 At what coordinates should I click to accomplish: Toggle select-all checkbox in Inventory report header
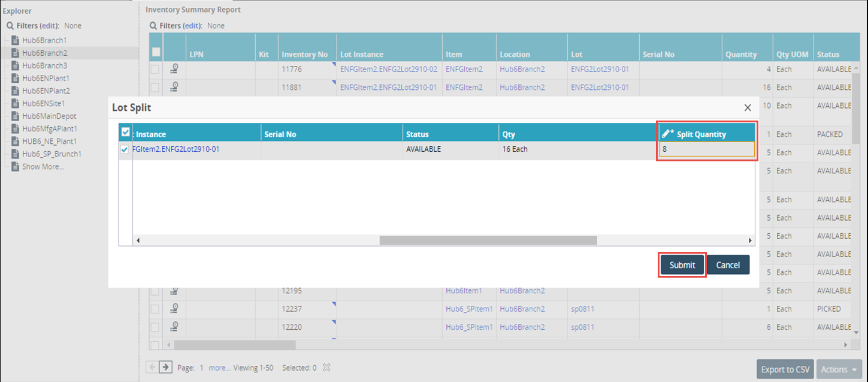[x=156, y=52]
